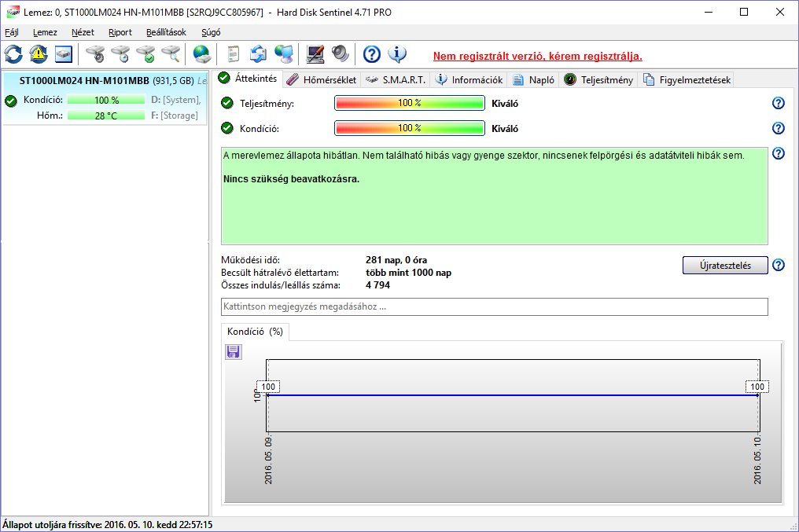
Task: Maximize the Hard Disk Sentinel window
Action: coord(744,12)
